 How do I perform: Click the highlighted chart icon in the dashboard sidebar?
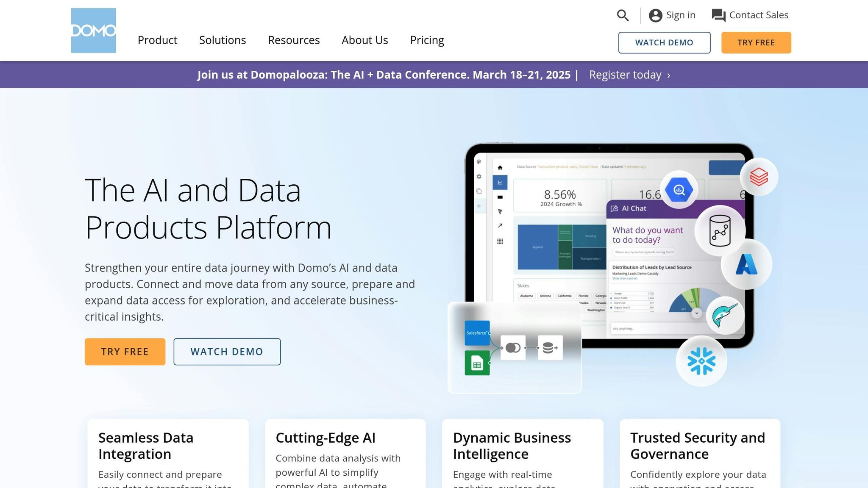500,182
